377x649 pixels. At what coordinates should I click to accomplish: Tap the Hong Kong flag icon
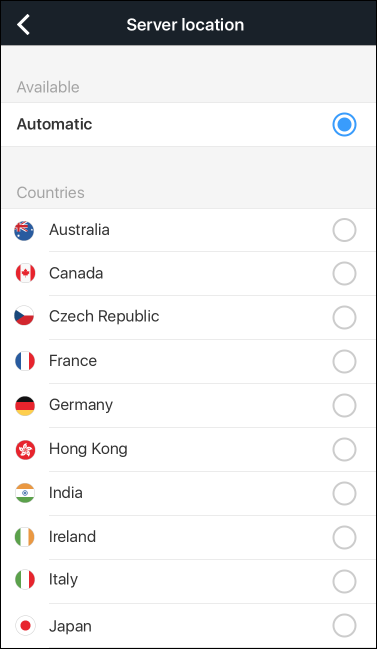point(24,449)
